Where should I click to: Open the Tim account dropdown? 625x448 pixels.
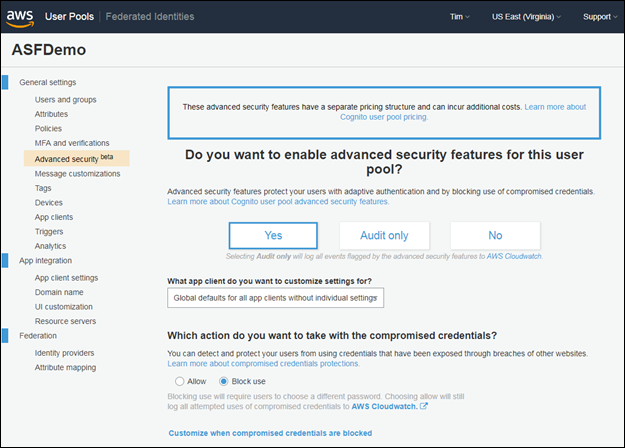(460, 17)
